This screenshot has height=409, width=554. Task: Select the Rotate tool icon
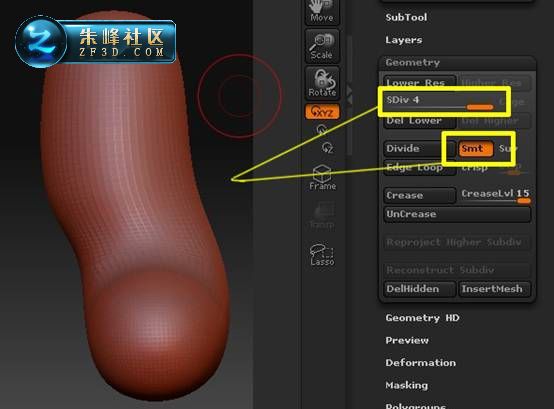pyautogui.click(x=322, y=83)
